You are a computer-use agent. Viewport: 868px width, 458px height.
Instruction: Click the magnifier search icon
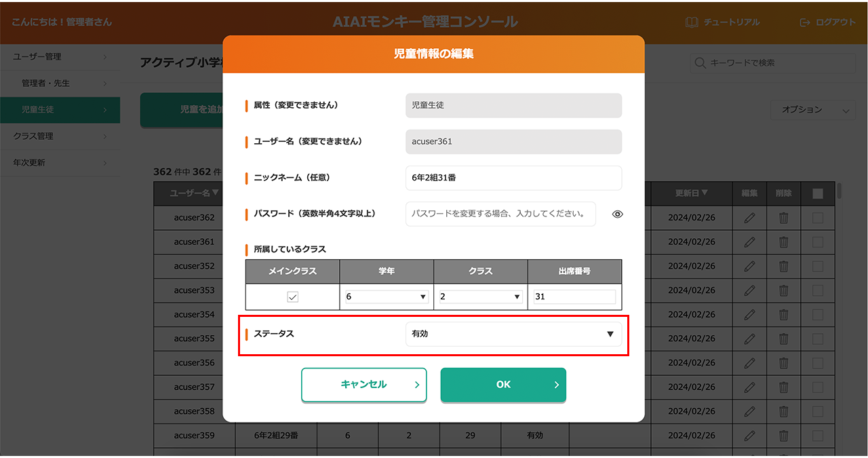click(x=701, y=63)
